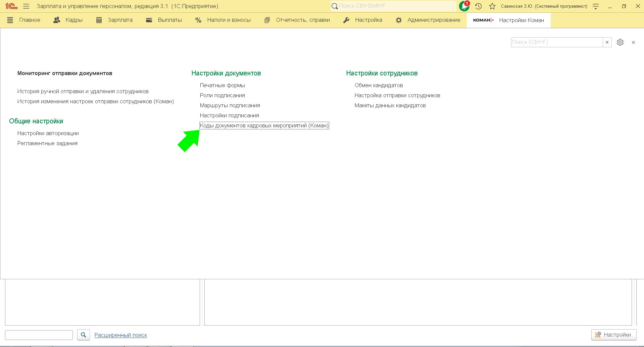The image size is (644, 347).
Task: Open the history clock icon
Action: click(x=479, y=6)
